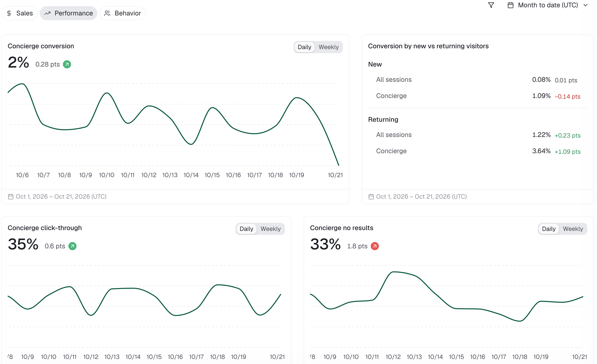Set Concierge no results chart to Weekly
This screenshot has width=597, height=364.
(573, 229)
